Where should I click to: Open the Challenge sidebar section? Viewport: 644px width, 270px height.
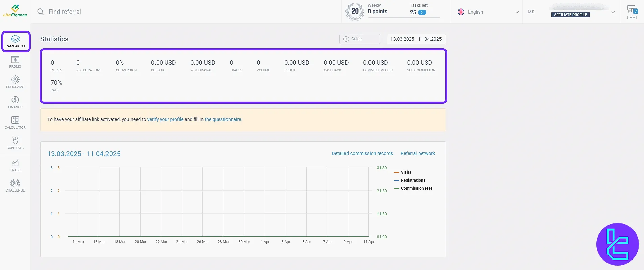(15, 186)
